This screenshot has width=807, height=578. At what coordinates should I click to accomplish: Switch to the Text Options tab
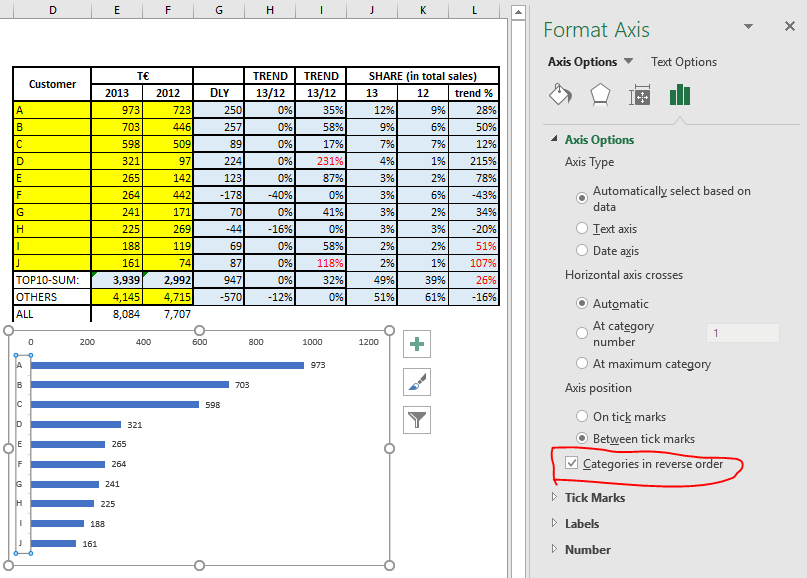click(x=683, y=62)
